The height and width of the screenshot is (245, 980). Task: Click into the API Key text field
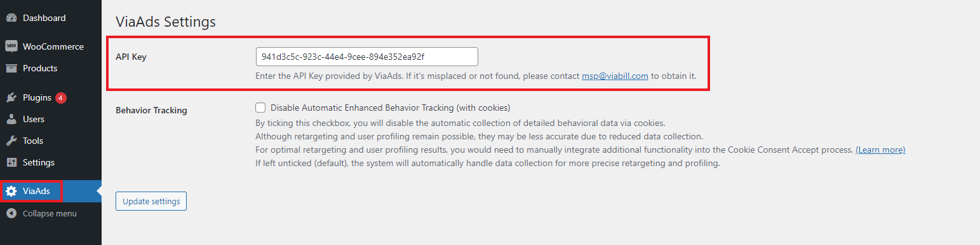[x=367, y=57]
